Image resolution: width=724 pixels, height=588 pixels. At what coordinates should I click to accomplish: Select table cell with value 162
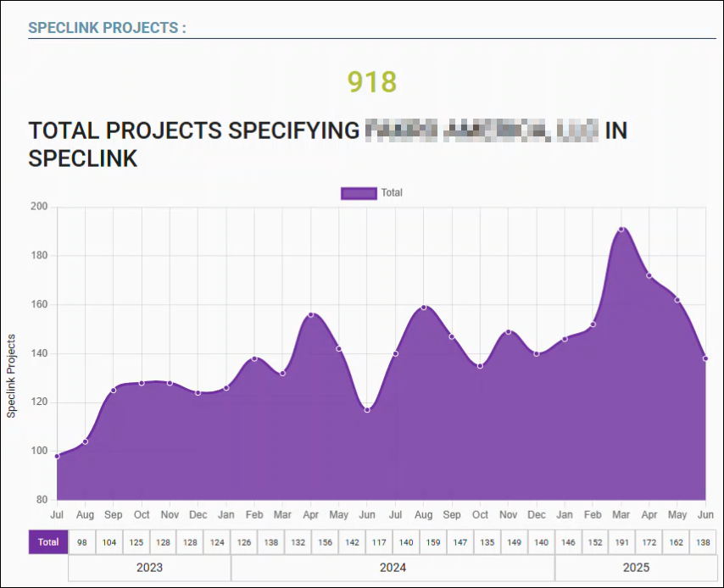coord(677,542)
